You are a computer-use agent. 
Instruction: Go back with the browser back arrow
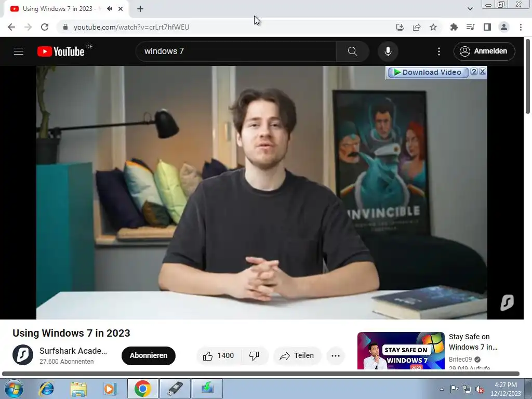click(x=11, y=27)
